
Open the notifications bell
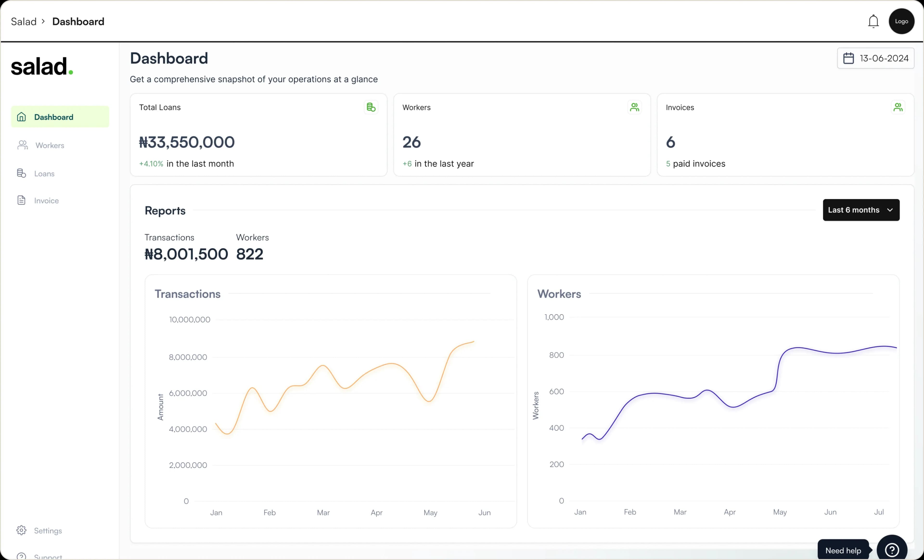(x=873, y=21)
